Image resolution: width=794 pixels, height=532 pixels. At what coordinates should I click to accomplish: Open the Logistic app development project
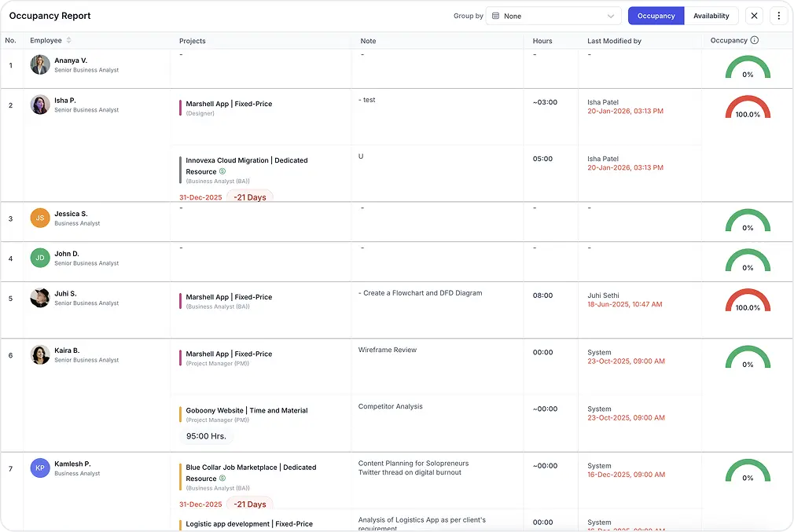[x=249, y=524]
